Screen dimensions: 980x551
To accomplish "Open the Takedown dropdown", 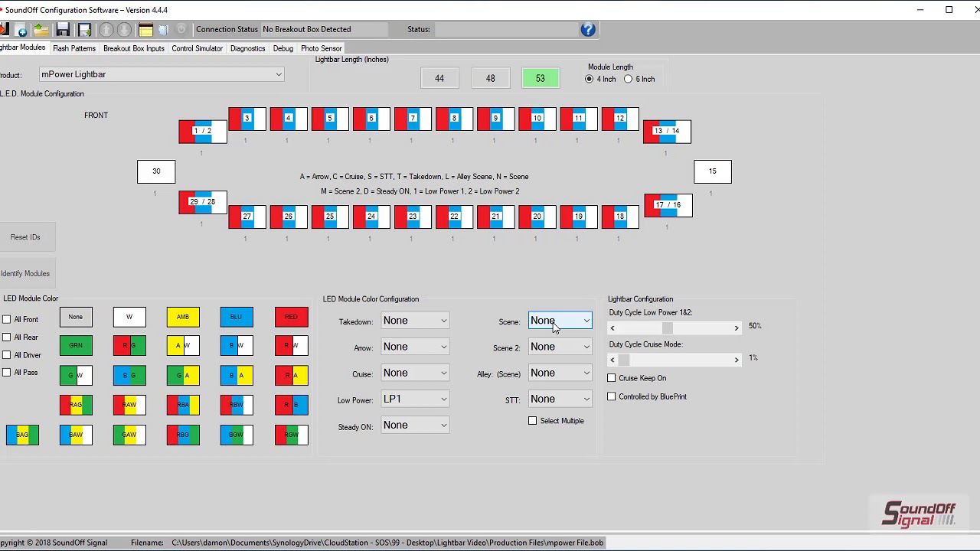I will (x=415, y=321).
